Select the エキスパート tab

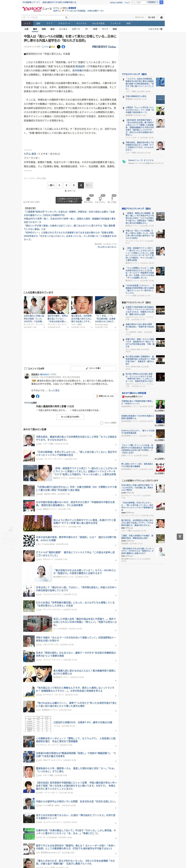[x=64, y=24]
